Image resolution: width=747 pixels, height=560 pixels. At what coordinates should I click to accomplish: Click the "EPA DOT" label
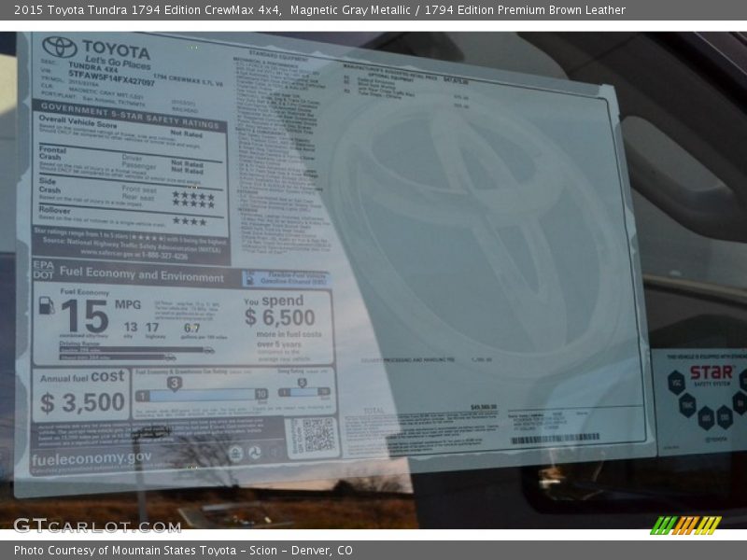pyautogui.click(x=43, y=270)
